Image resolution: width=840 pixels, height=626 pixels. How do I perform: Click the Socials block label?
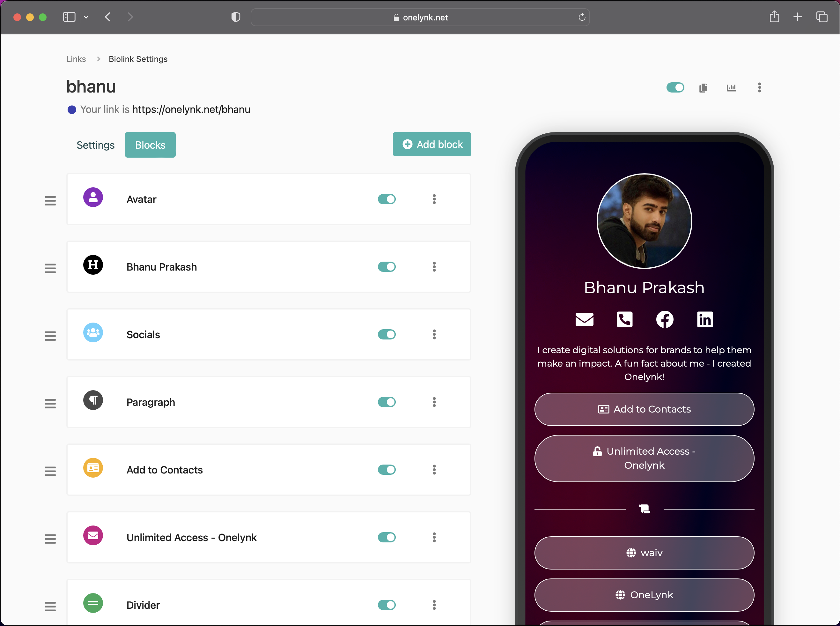143,335
